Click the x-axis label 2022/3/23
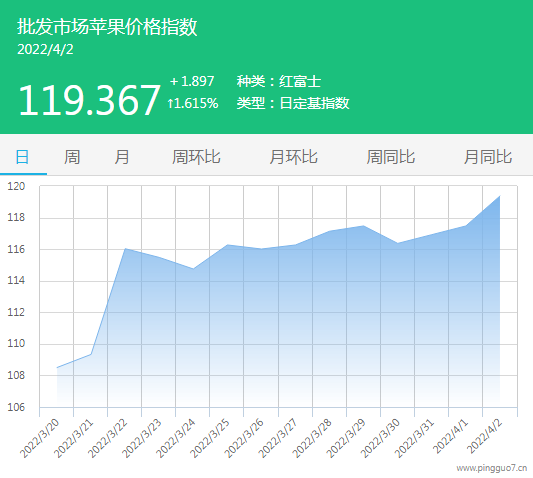The width and height of the screenshot is (533, 478). [x=141, y=439]
